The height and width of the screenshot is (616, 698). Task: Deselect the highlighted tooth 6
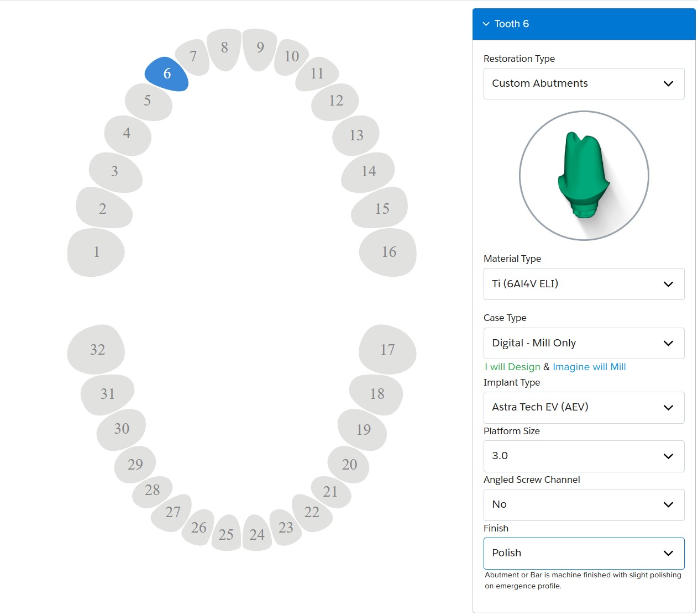(x=166, y=74)
